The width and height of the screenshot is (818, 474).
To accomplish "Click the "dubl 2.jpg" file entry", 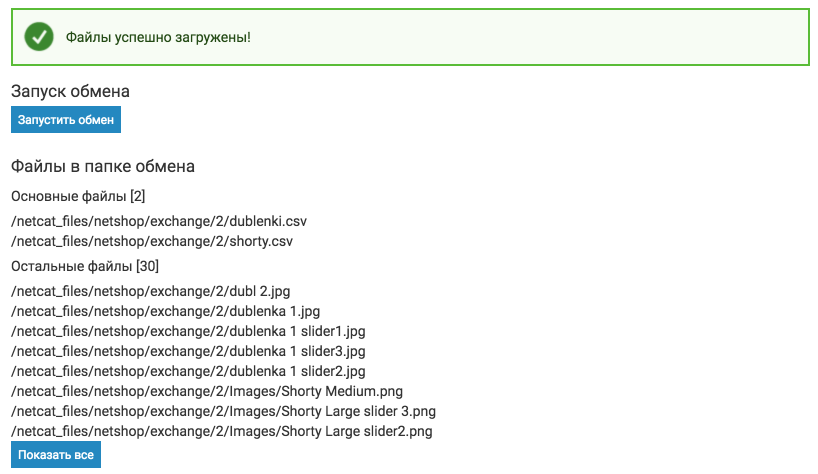I will 150,291.
